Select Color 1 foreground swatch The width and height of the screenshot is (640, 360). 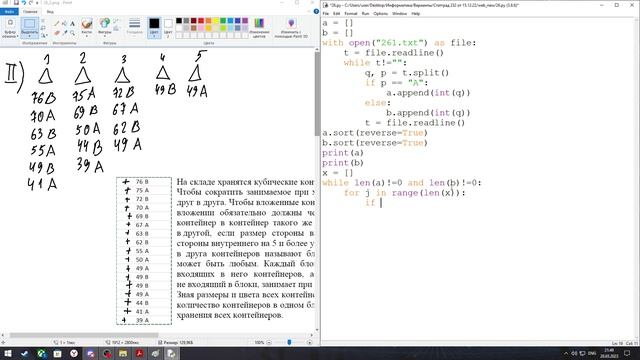(x=154, y=28)
